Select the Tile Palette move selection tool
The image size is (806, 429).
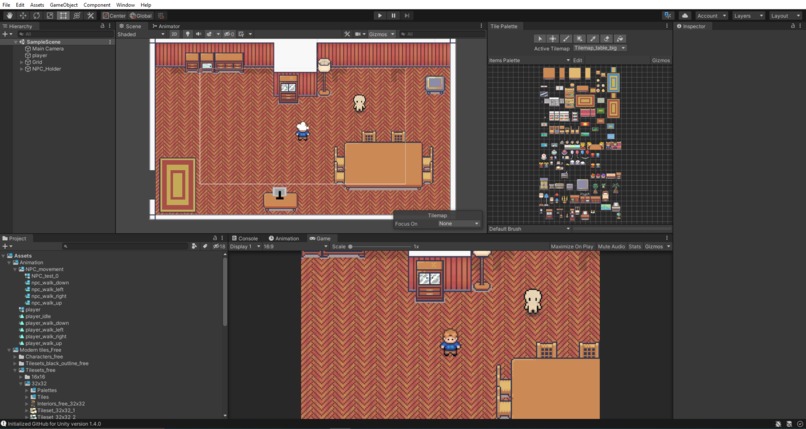click(x=553, y=39)
